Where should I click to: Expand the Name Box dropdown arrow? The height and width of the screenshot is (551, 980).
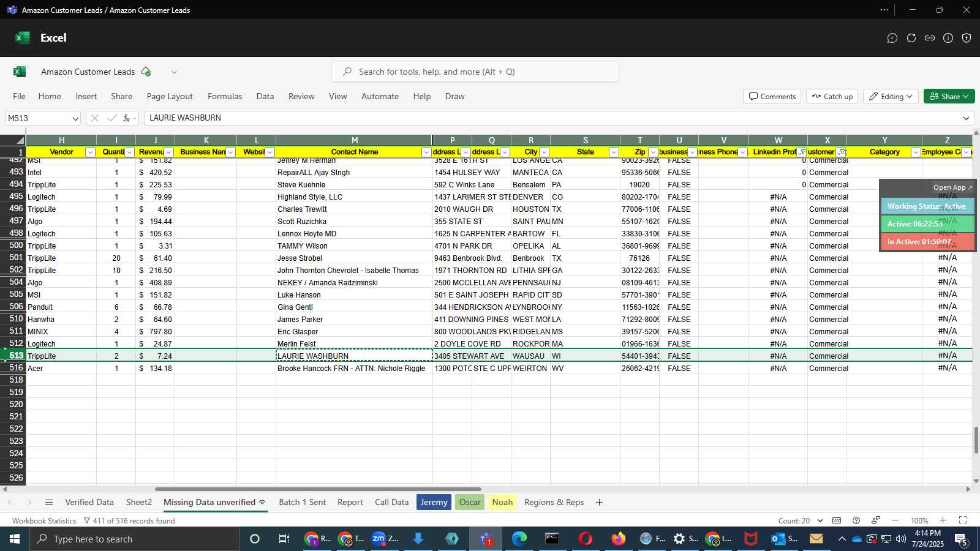pyautogui.click(x=75, y=119)
